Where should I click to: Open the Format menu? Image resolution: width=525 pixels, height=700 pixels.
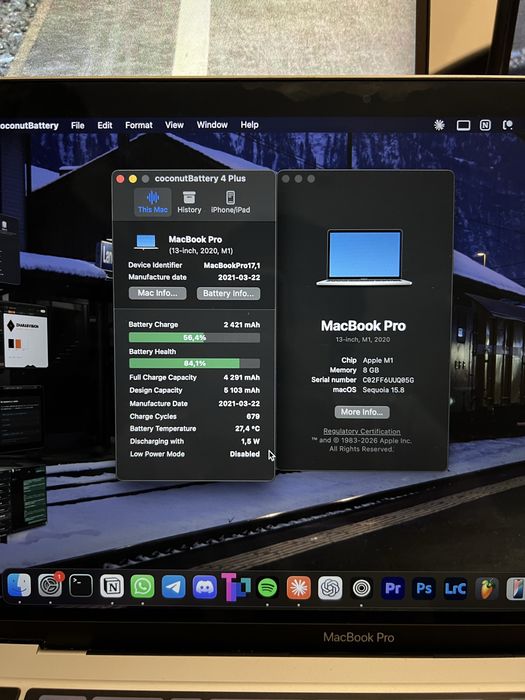click(x=139, y=125)
